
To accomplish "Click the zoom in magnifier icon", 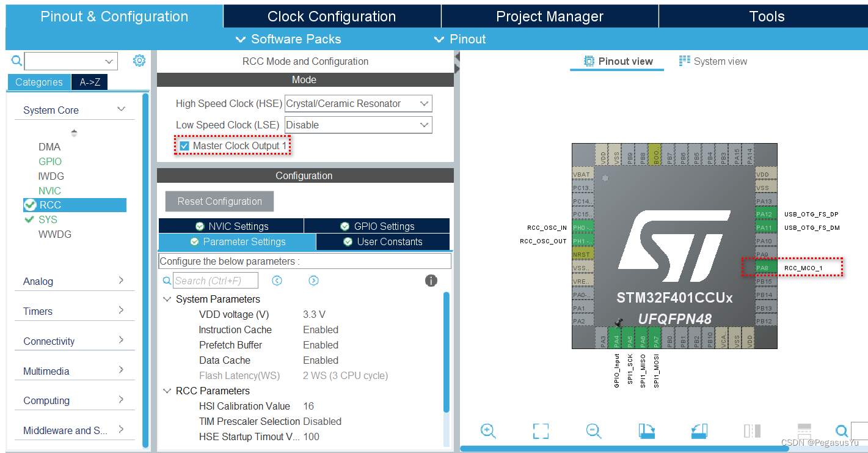I will pyautogui.click(x=488, y=431).
